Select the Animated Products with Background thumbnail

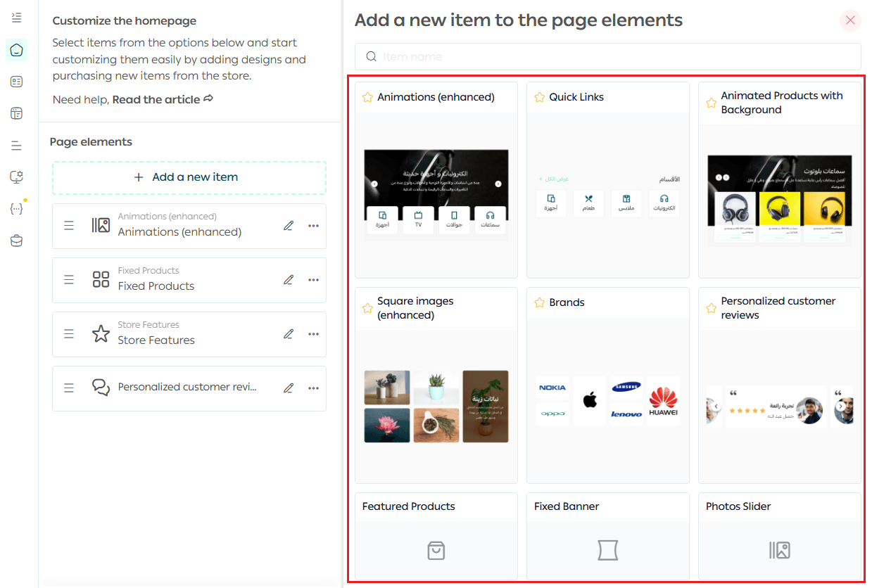pos(779,200)
